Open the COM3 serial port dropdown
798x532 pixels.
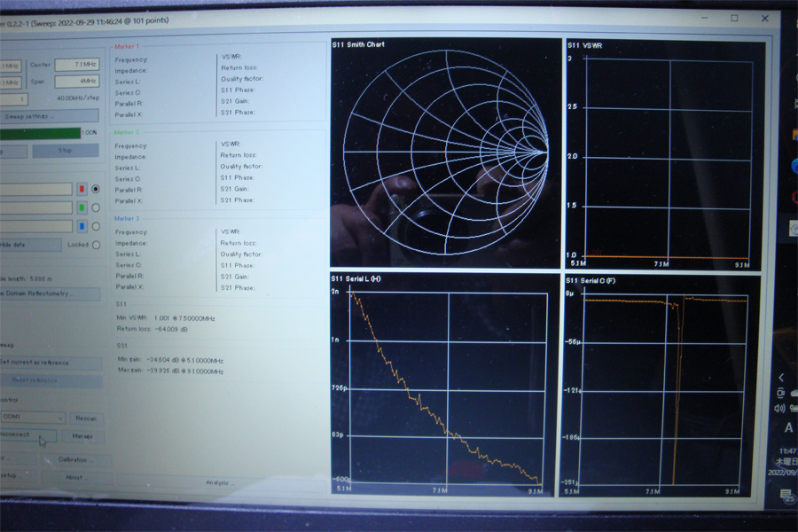[32, 417]
